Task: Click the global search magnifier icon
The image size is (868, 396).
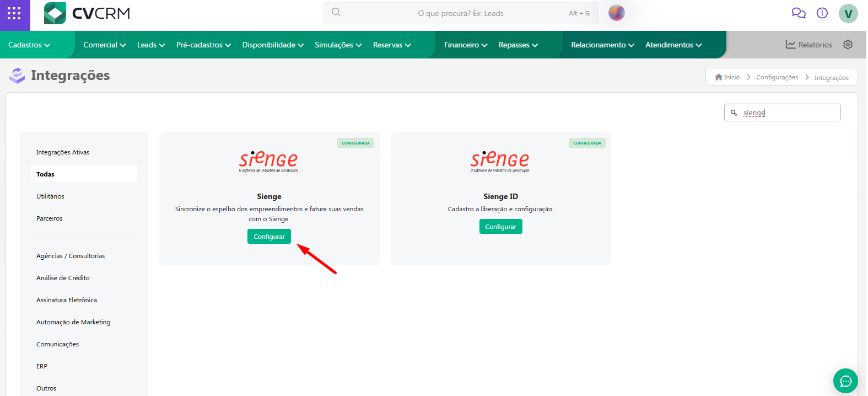Action: pos(336,12)
